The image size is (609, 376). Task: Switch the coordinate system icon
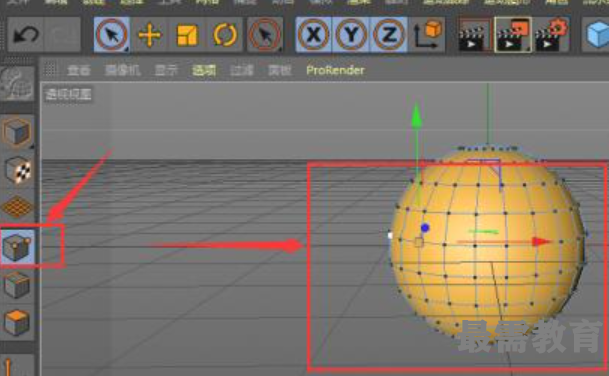pos(427,35)
